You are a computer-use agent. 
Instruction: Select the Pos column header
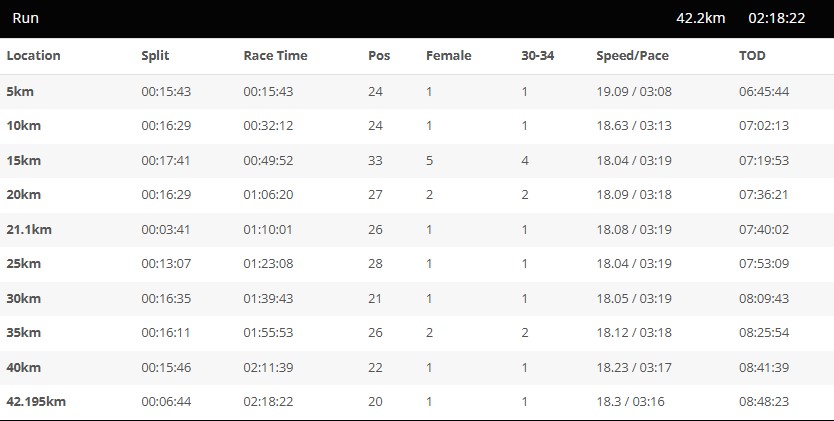point(379,55)
